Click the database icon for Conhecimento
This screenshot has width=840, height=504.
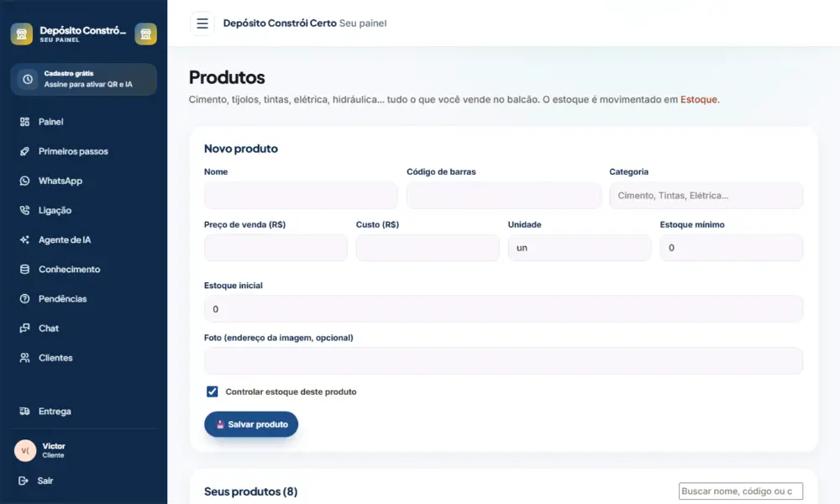click(24, 269)
